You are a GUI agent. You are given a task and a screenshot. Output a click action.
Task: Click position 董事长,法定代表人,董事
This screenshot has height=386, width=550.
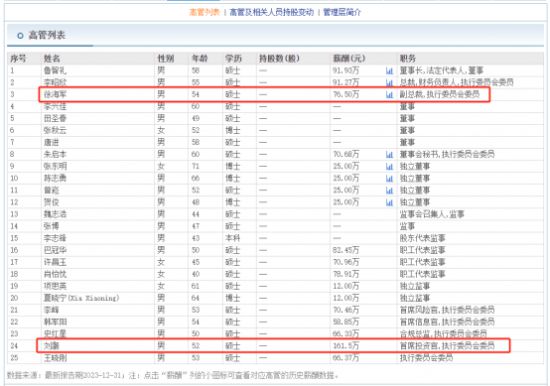[x=442, y=71]
